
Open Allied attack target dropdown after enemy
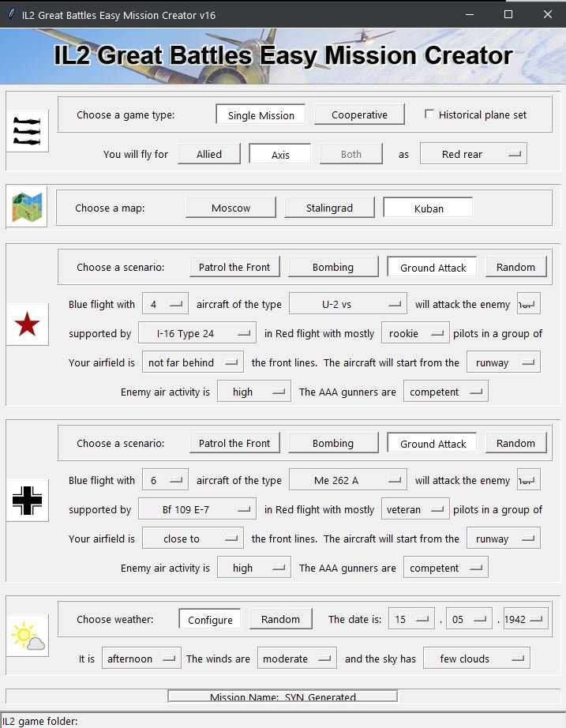coord(528,304)
